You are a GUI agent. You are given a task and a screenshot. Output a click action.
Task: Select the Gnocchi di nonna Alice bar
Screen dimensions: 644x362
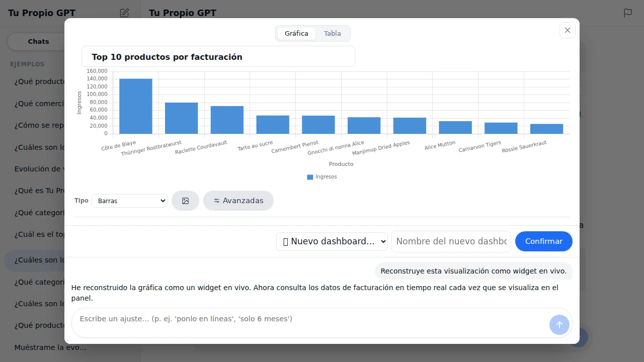[364, 126]
